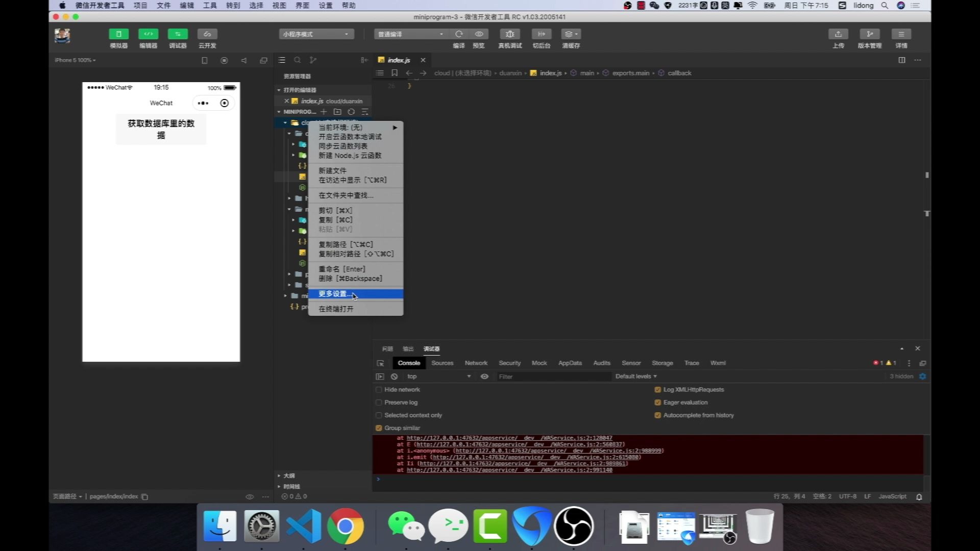The width and height of the screenshot is (980, 551).
Task: Open Chrome from the dock
Action: [345, 526]
